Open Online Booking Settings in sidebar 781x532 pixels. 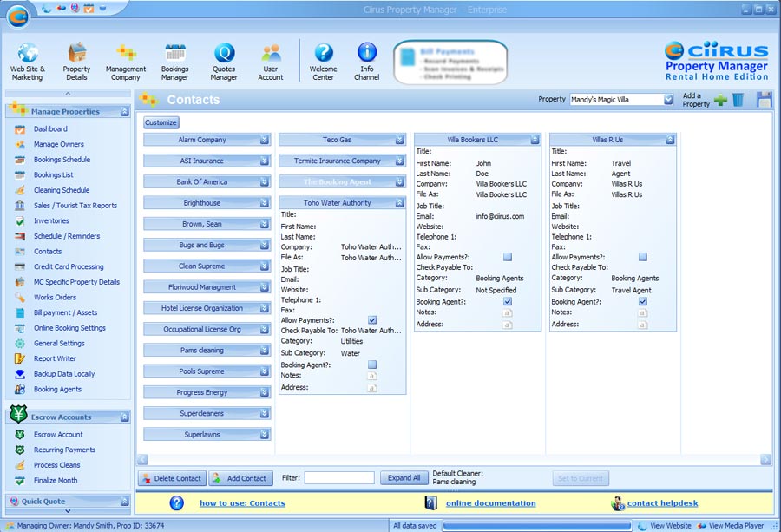[69, 328]
